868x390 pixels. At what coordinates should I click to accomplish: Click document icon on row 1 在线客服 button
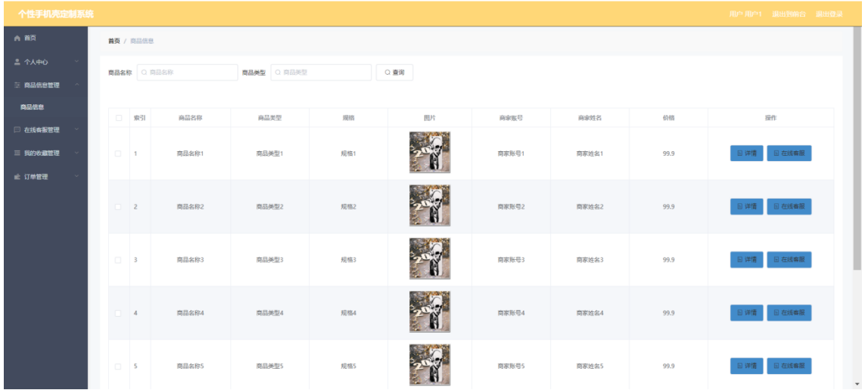pyautogui.click(x=776, y=153)
